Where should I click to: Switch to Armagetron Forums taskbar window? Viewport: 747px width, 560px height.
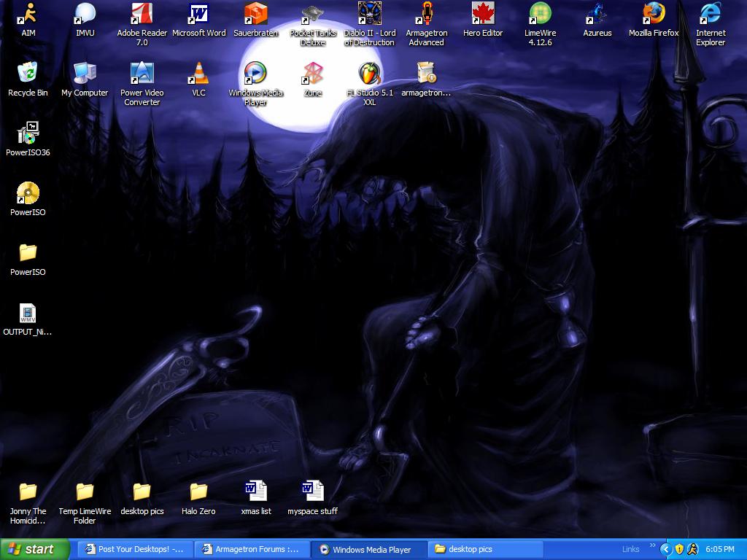(x=252, y=549)
